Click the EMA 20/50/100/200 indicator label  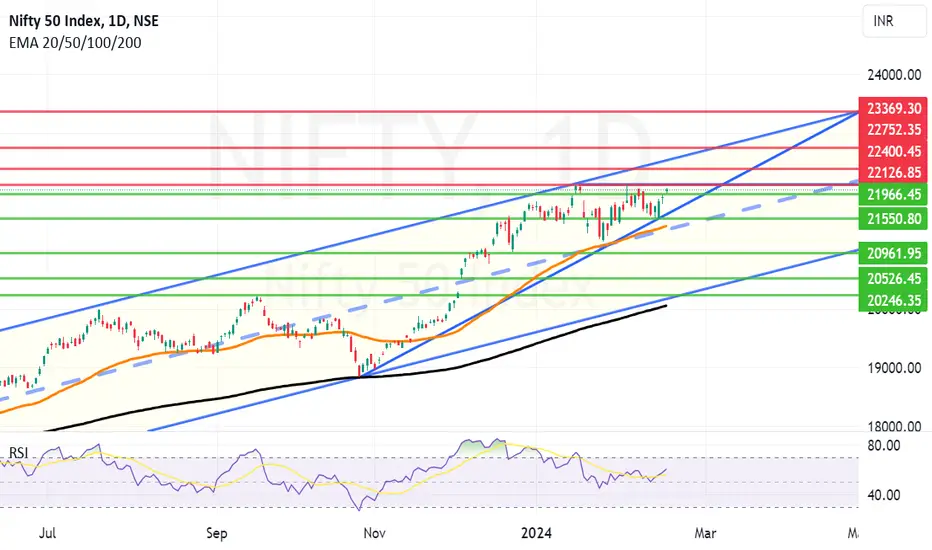75,42
